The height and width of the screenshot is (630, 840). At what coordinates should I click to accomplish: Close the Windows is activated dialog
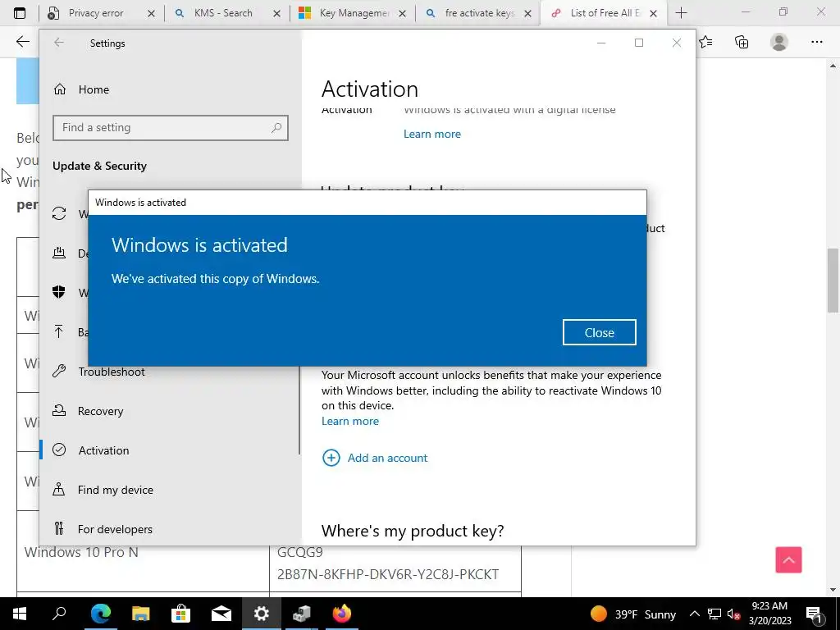coord(599,333)
